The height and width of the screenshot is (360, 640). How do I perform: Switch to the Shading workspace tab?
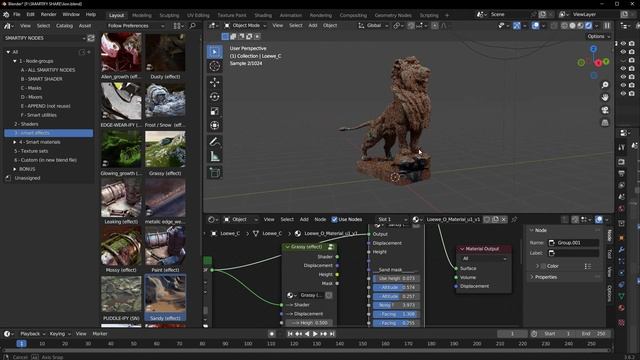point(263,15)
